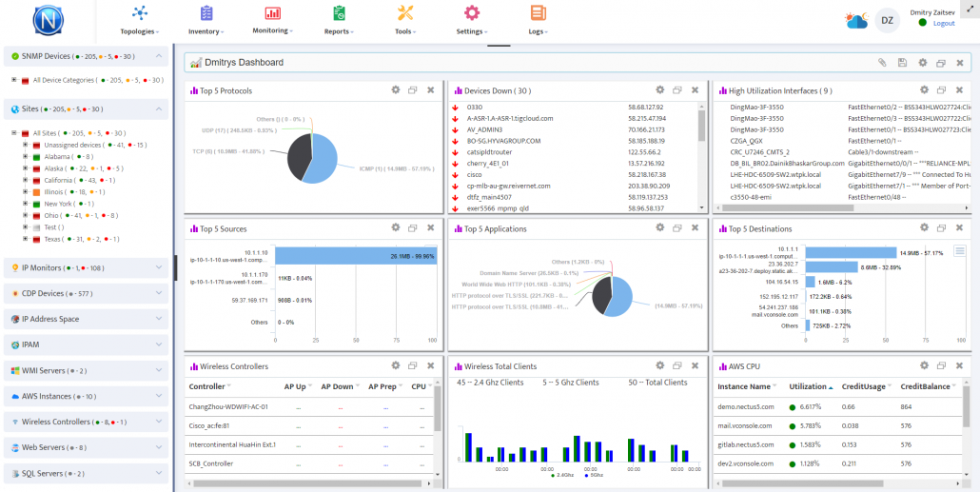Click the Logout link

[x=944, y=23]
